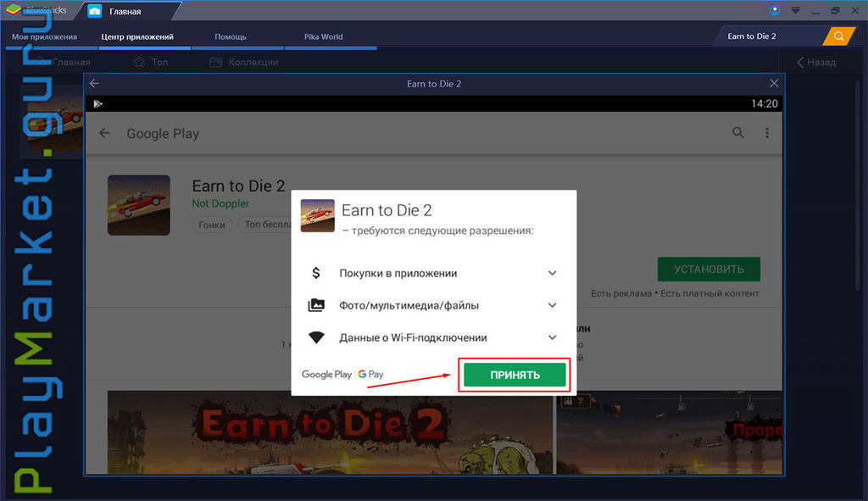868x501 pixels.
Task: Click the Гонки category chip
Action: click(211, 225)
